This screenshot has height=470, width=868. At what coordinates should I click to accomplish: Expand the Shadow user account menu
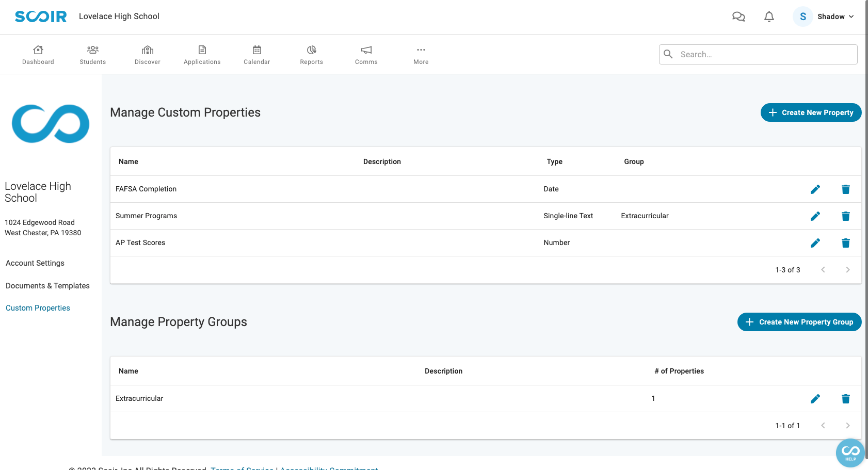click(x=824, y=17)
